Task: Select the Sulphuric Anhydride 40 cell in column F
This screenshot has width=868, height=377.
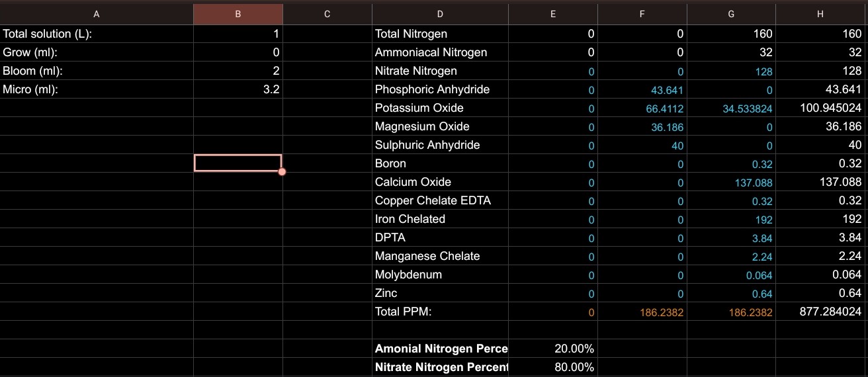Action: tap(642, 145)
